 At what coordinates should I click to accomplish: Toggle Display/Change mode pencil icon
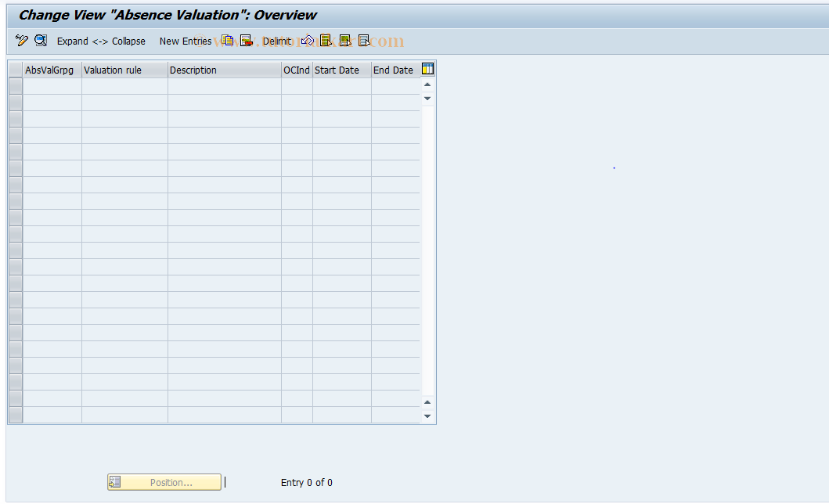(x=22, y=41)
